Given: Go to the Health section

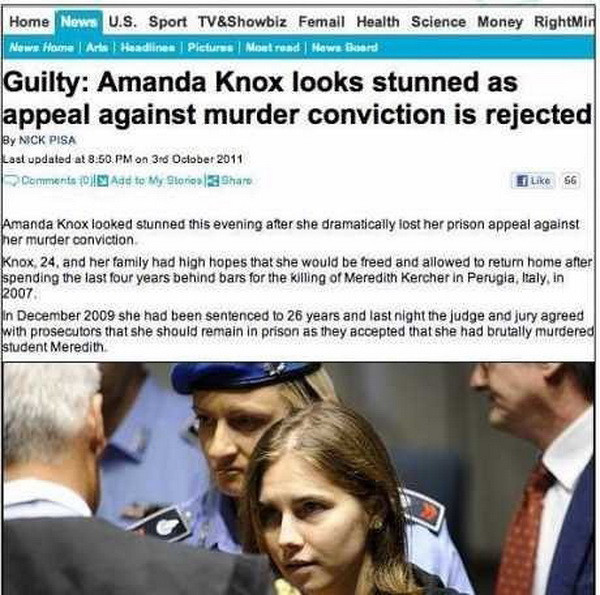Looking at the screenshot, I should tap(378, 21).
